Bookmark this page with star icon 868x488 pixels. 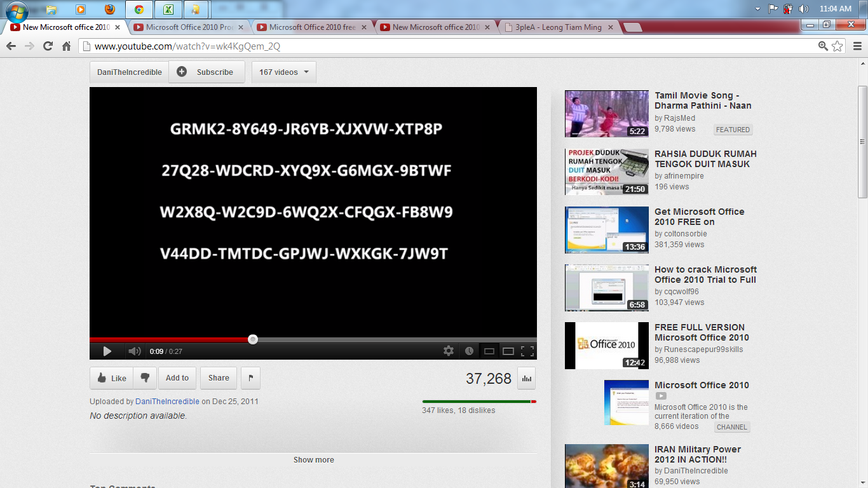pos(837,46)
